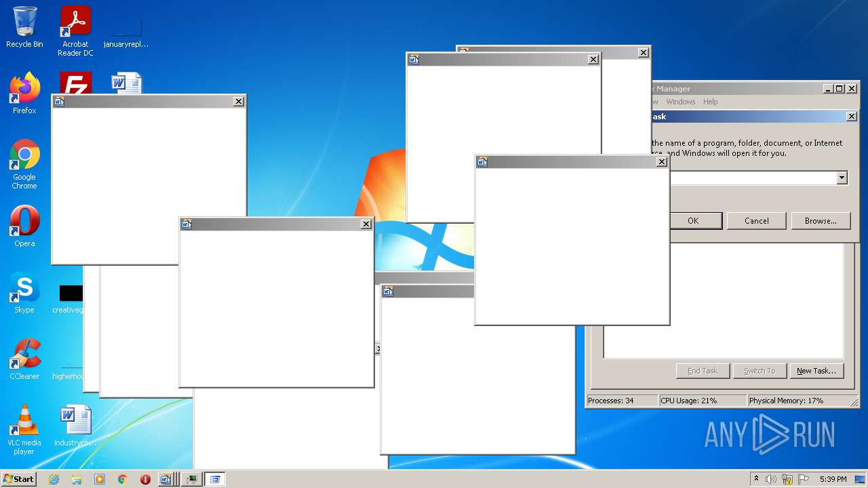Maximize the Task Manager window

coord(839,89)
